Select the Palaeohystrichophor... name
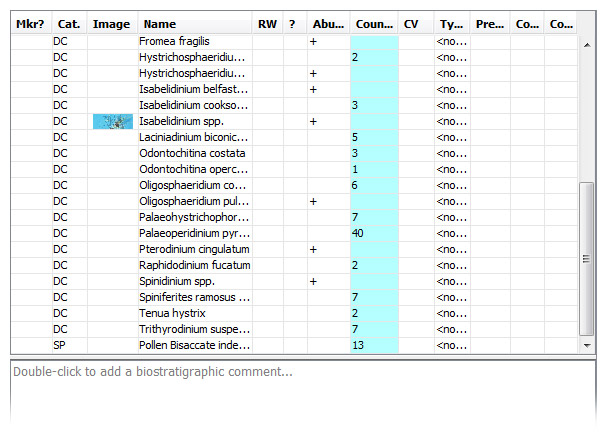The image size is (608, 438). point(194,217)
